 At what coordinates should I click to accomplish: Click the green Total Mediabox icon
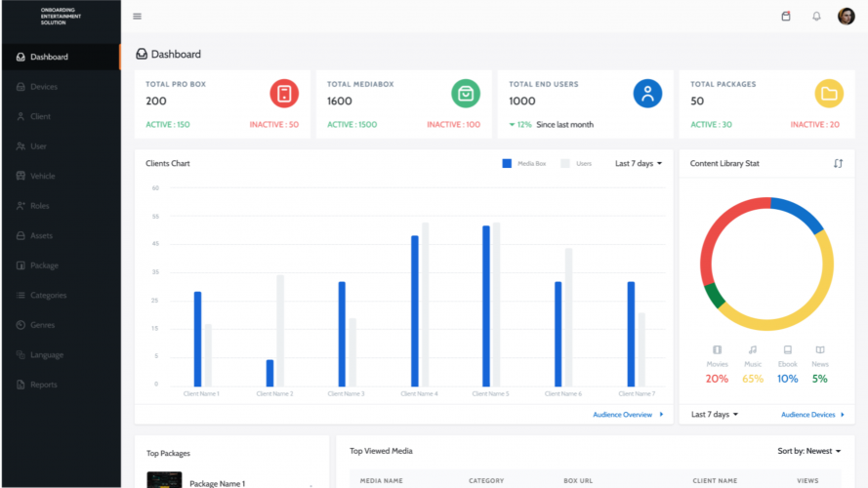tap(466, 94)
